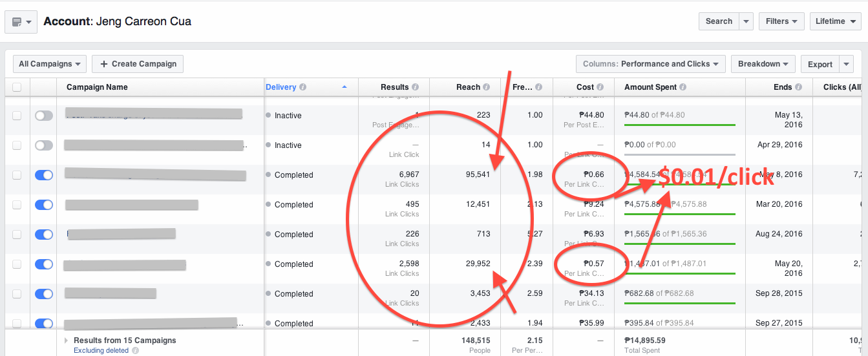Turn on toggle for Inactive row with 223 reach

[x=44, y=116]
